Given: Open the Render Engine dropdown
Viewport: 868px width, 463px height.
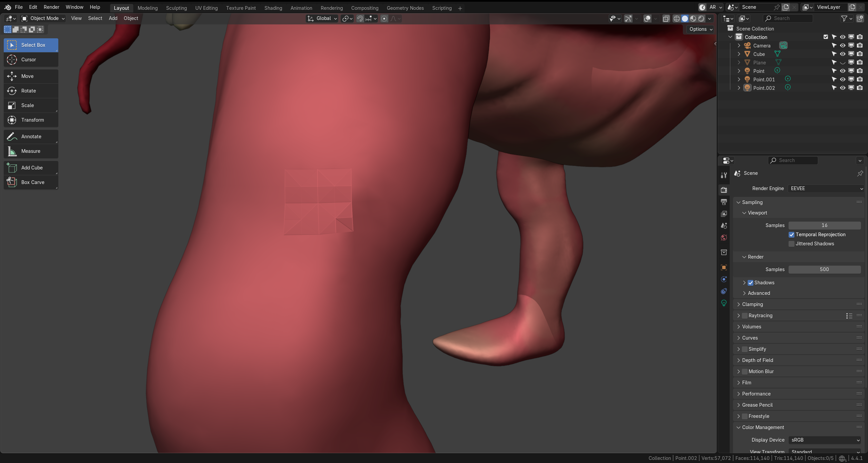Looking at the screenshot, I should coord(826,188).
